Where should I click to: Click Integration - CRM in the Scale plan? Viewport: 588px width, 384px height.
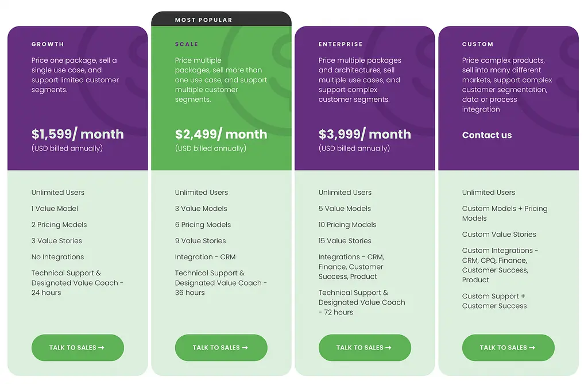point(205,257)
